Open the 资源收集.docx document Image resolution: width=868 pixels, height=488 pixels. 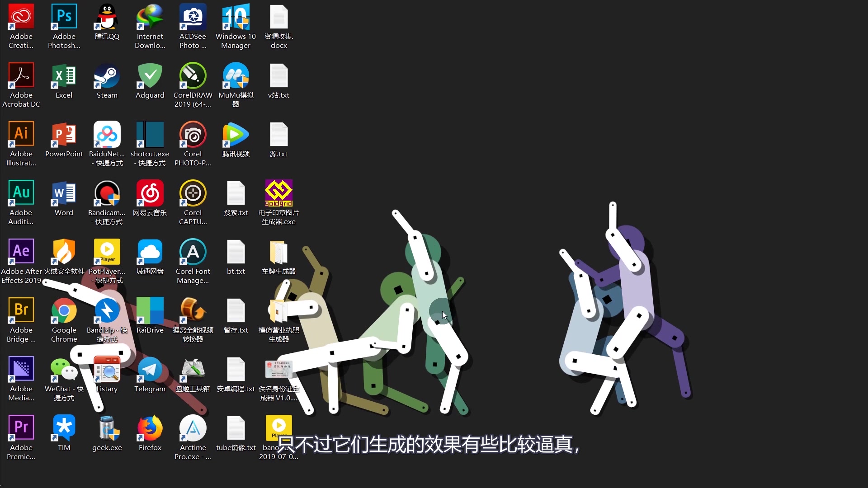tap(278, 18)
